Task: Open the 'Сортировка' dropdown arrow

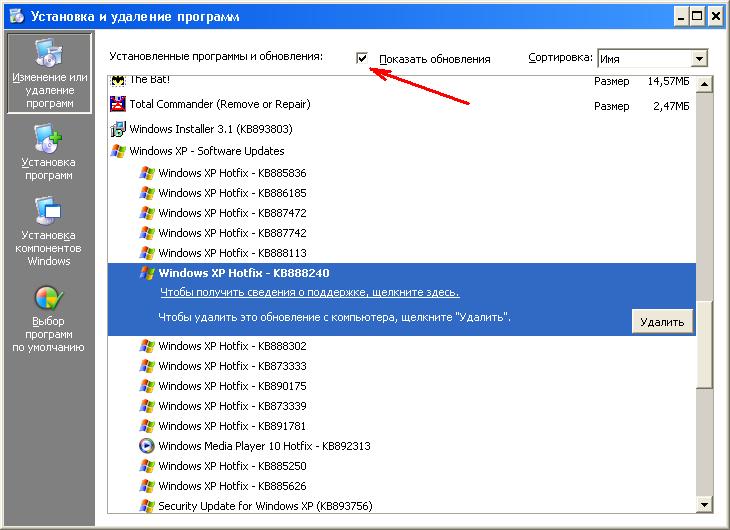Action: click(x=699, y=59)
